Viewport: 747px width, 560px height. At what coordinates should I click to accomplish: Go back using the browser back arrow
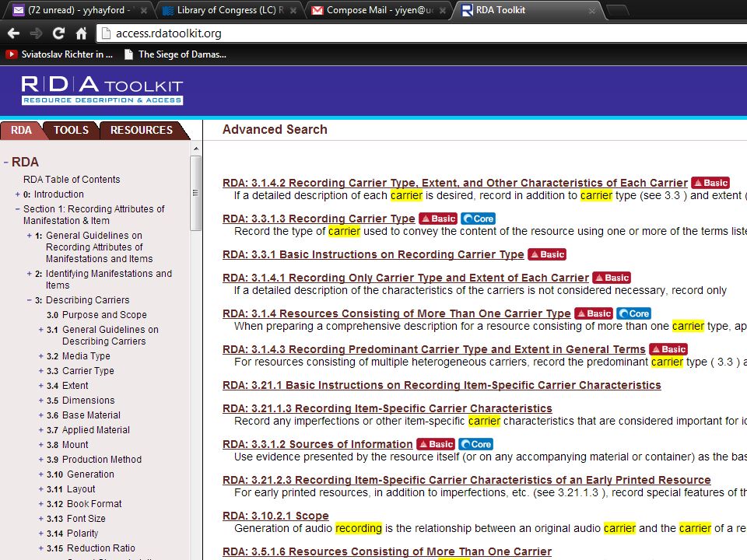[13, 33]
